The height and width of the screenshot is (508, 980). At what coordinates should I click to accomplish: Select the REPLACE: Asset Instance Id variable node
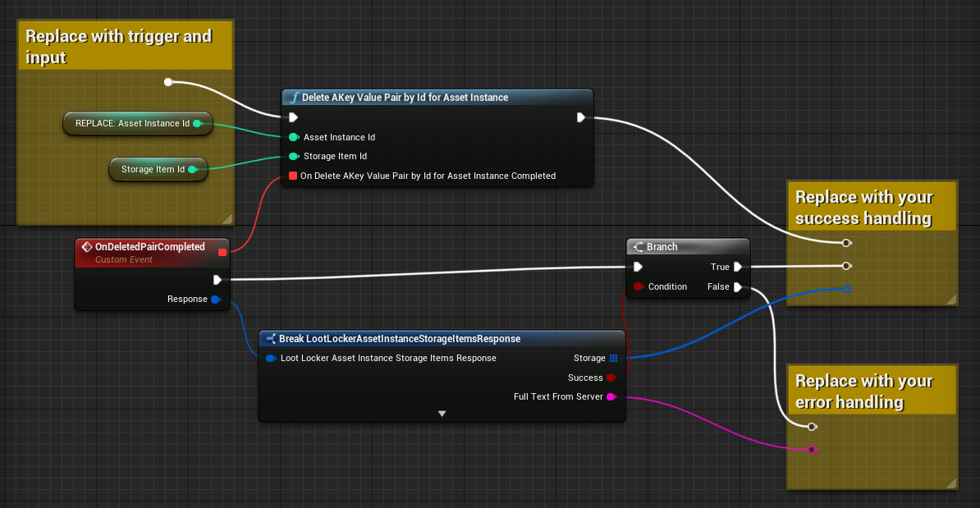(131, 124)
